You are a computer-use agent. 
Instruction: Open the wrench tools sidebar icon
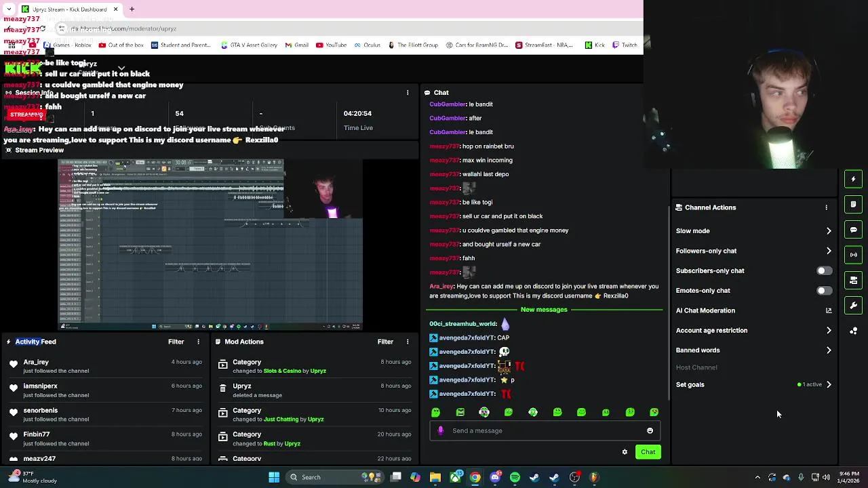pyautogui.click(x=853, y=306)
